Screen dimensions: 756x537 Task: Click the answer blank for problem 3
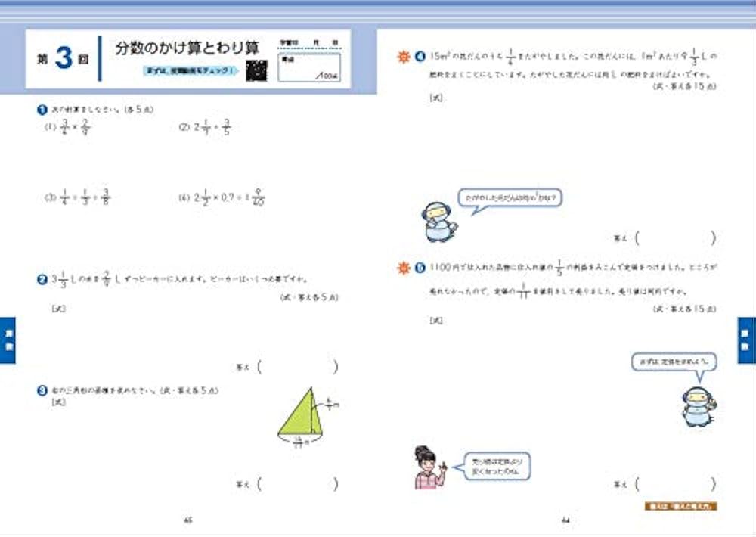(298, 484)
